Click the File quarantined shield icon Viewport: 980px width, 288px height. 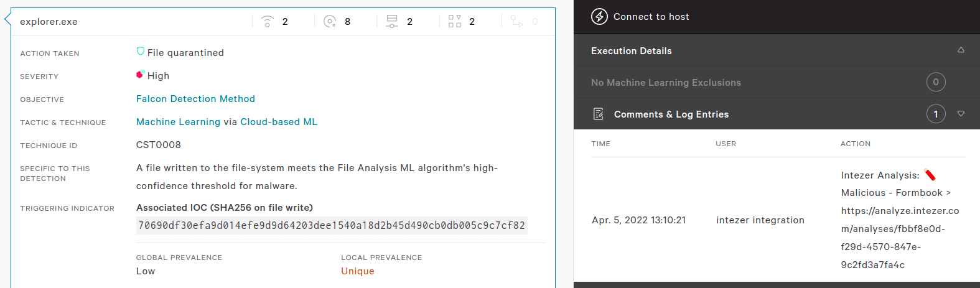pyautogui.click(x=141, y=52)
